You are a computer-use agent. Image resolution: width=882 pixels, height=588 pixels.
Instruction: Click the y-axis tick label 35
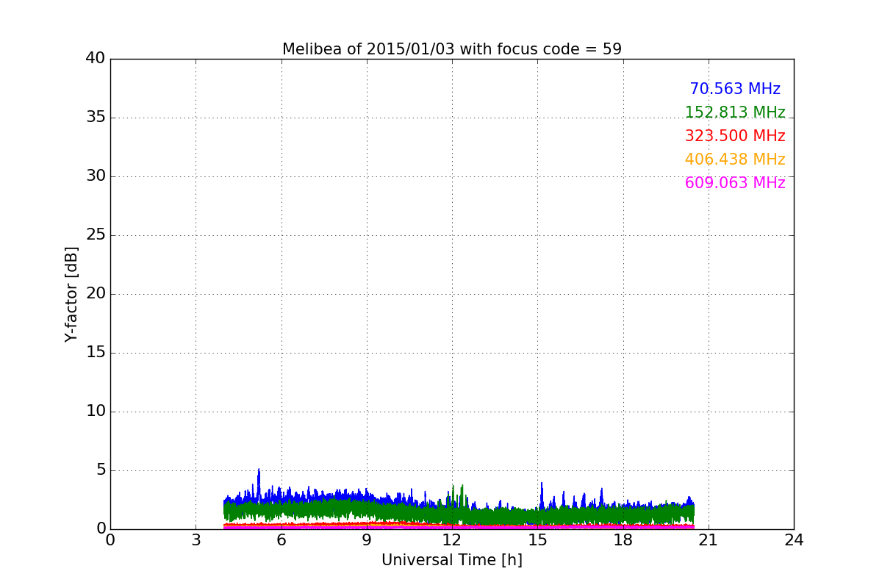pos(96,118)
